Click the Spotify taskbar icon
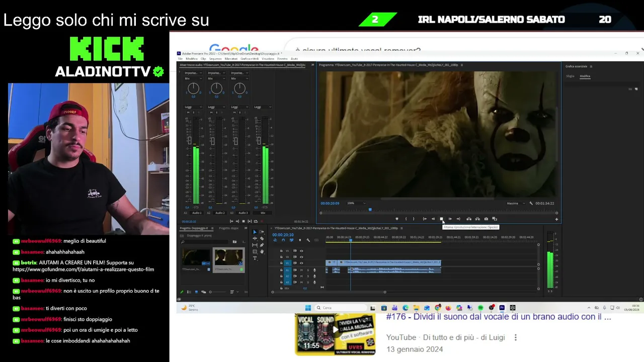This screenshot has height=362, width=644. point(480,308)
